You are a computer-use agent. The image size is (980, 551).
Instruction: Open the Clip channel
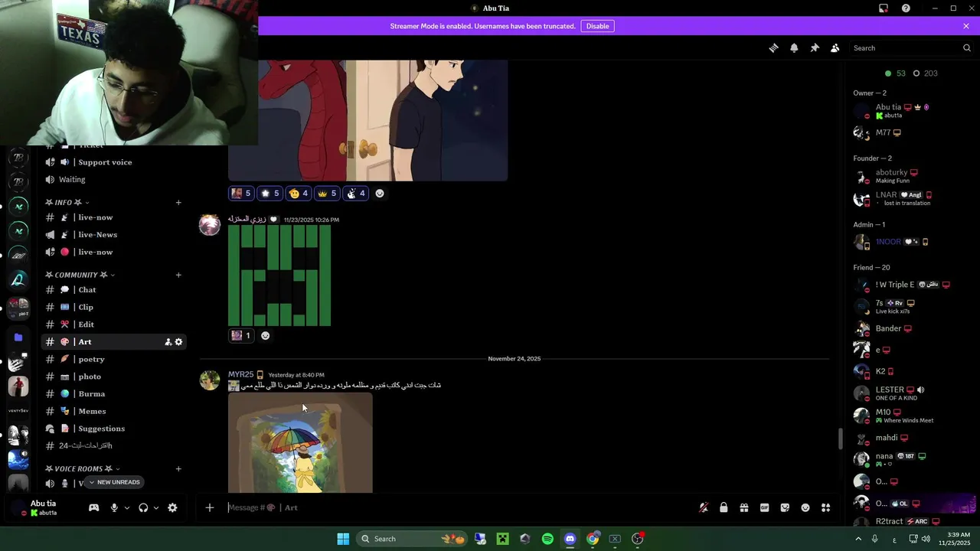coord(113,307)
